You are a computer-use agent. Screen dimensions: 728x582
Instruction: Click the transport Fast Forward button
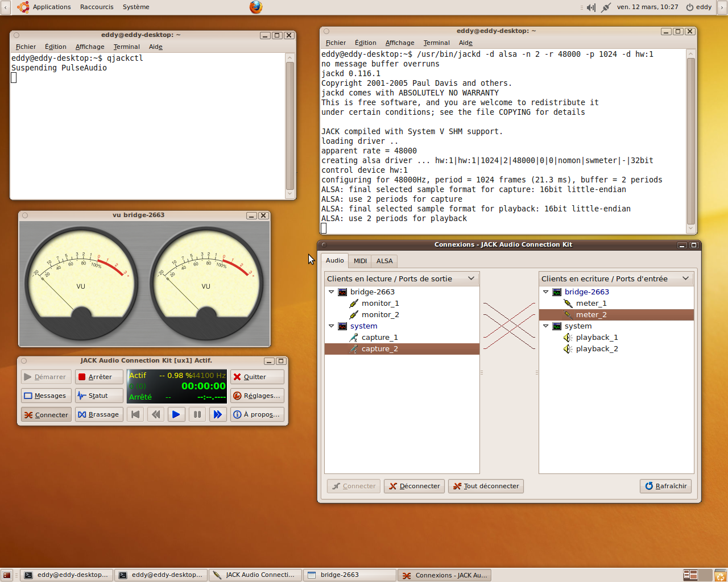pyautogui.click(x=217, y=414)
